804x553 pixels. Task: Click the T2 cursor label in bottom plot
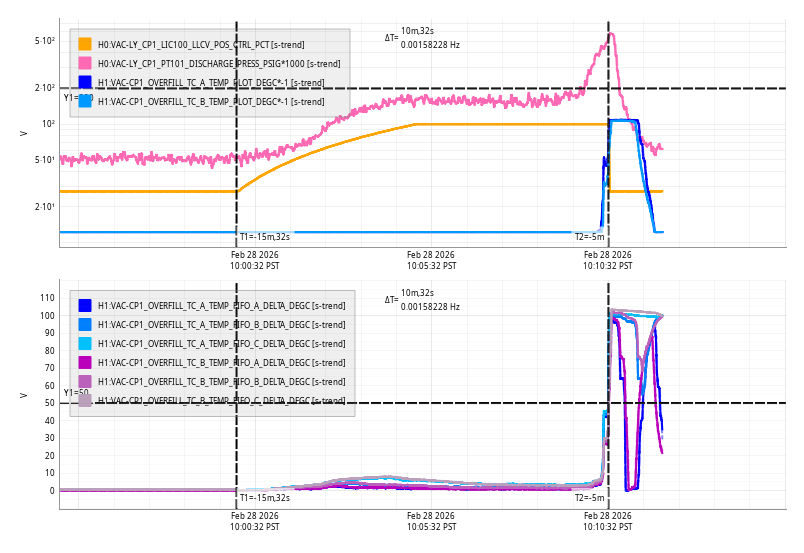[x=589, y=498]
